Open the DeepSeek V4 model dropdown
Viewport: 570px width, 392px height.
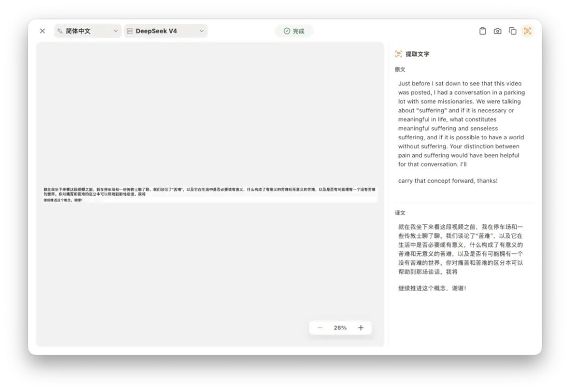pyautogui.click(x=166, y=31)
